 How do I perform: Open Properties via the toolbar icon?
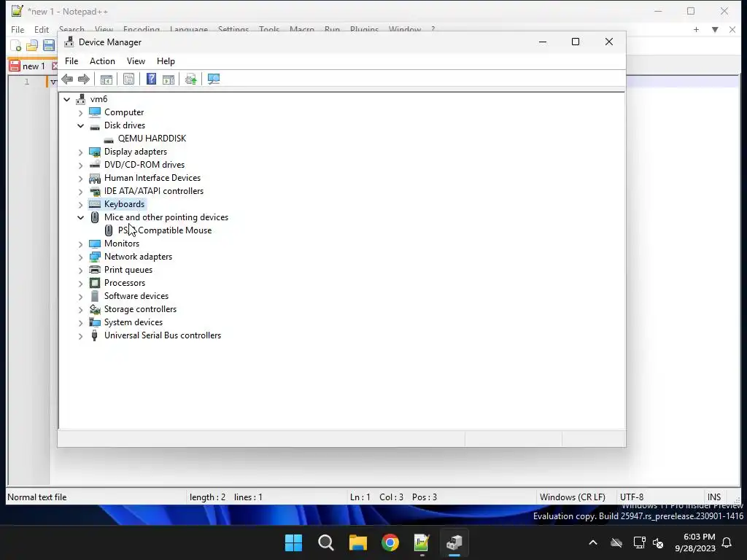(128, 79)
